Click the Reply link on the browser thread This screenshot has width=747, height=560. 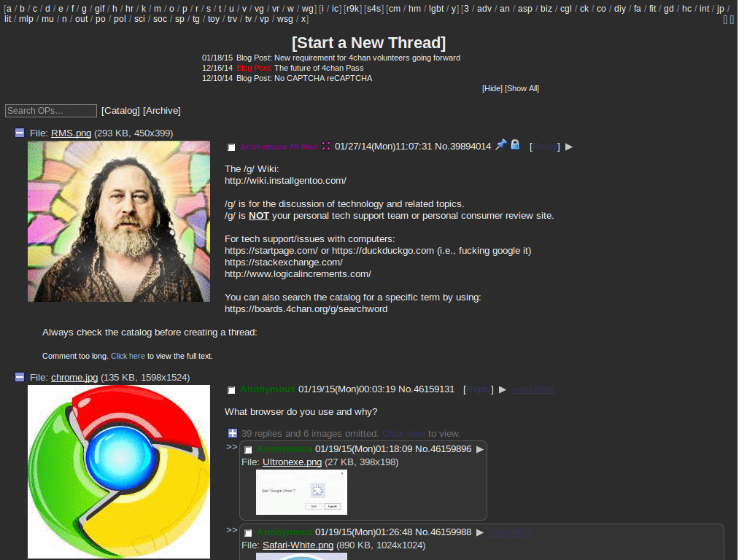point(479,389)
